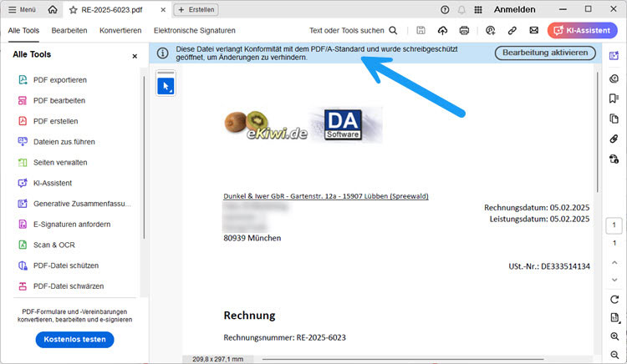Open Generative Zusammenfassung tool
This screenshot has height=364, width=627.
74,204
